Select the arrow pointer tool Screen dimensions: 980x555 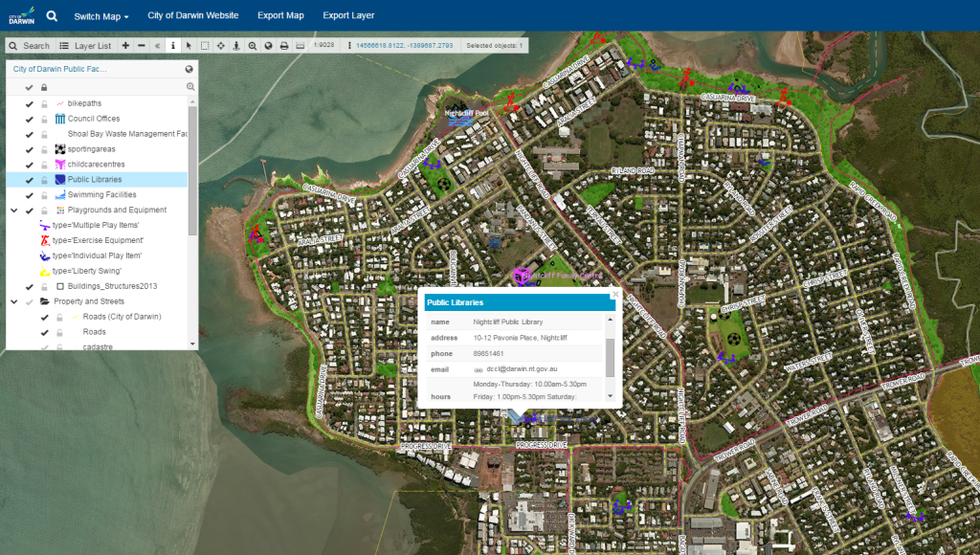tap(189, 46)
